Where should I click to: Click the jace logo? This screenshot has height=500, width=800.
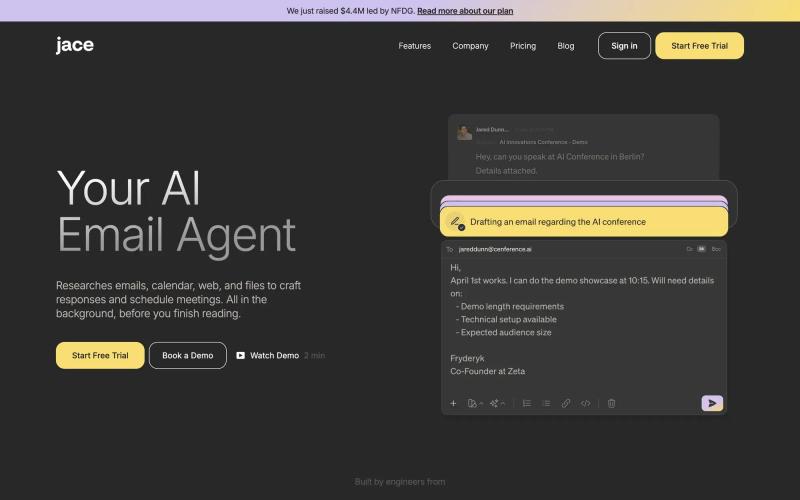[74, 45]
